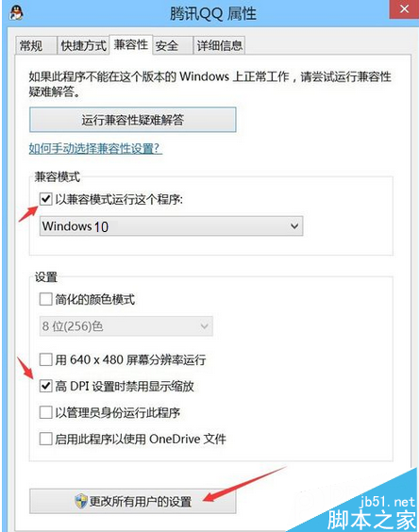Enable 以管理员身份运行此程序 checkbox
The height and width of the screenshot is (532, 419).
click(46, 412)
